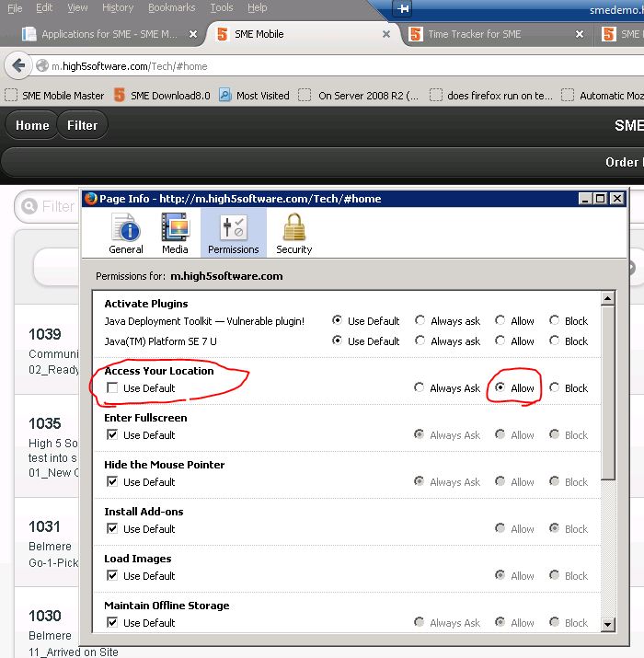The width and height of the screenshot is (644, 658).
Task: Open does firefox run on te... bookmark
Action: [x=491, y=96]
